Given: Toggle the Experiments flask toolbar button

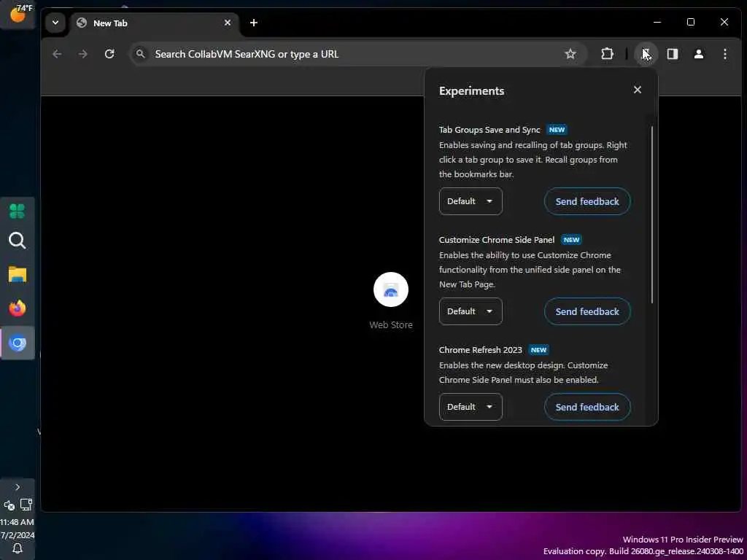Looking at the screenshot, I should pos(646,54).
